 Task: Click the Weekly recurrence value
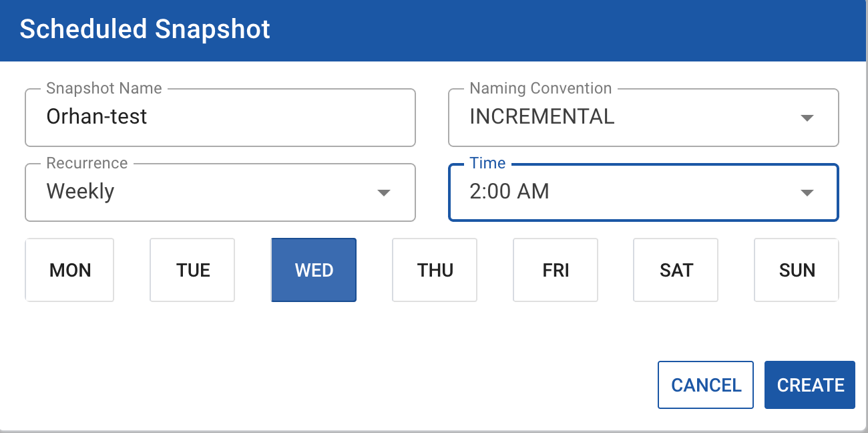point(81,192)
